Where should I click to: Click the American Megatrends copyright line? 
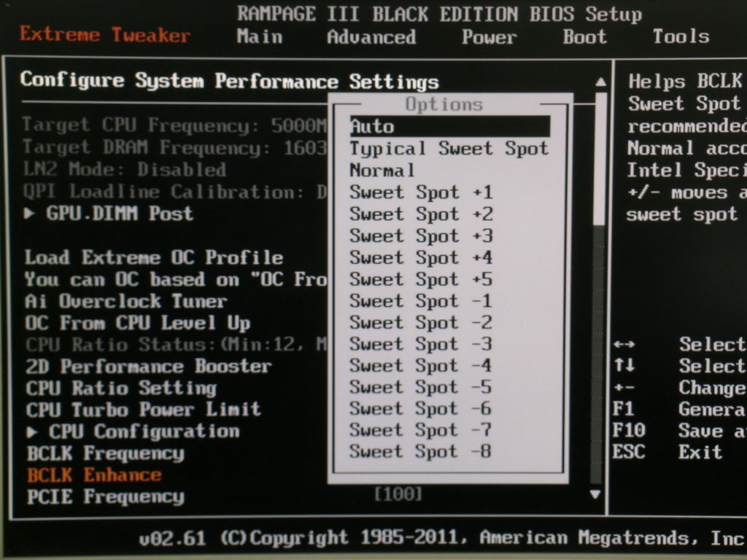(441, 538)
